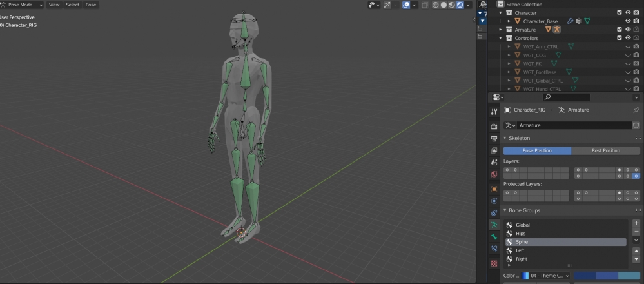Hide the Controllers collection in viewport
This screenshot has height=284, width=644.
628,38
